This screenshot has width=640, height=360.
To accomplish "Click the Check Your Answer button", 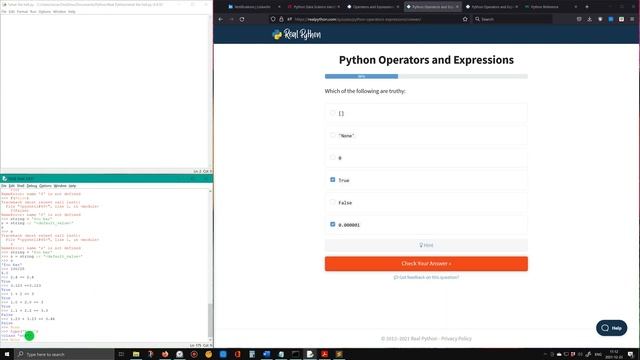I will (426, 264).
